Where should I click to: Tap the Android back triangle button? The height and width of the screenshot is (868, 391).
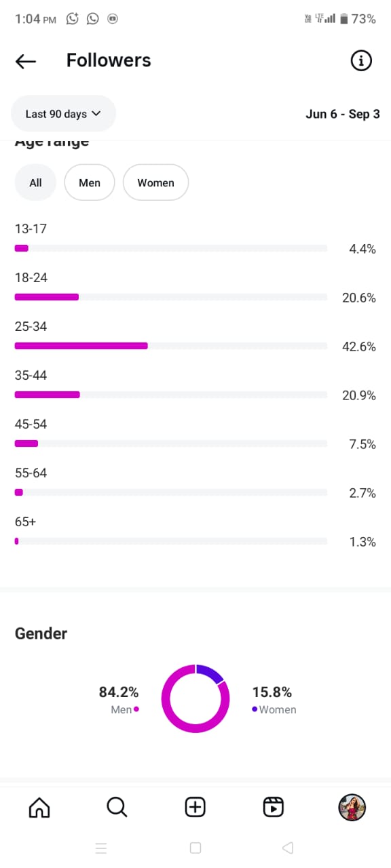coord(287,848)
